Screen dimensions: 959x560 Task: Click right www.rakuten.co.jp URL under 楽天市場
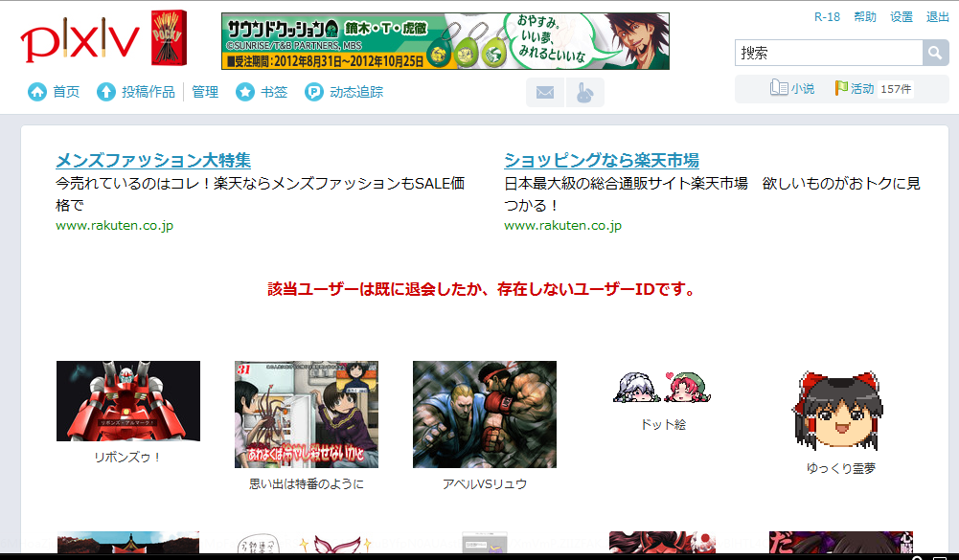(562, 226)
